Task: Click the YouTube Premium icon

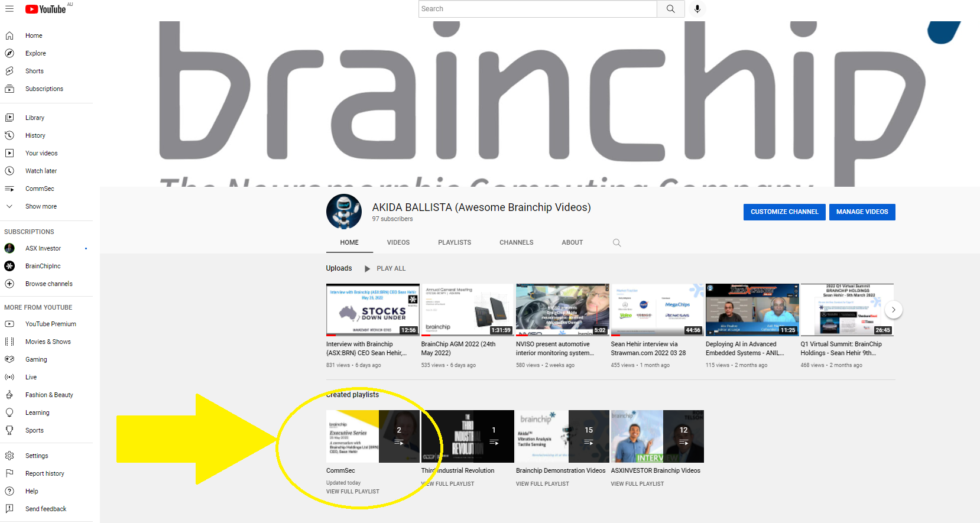Action: [x=9, y=324]
